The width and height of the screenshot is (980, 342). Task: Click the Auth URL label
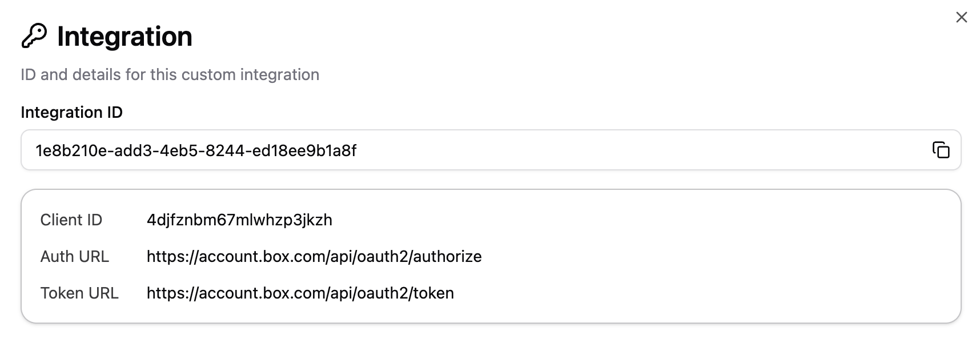(x=74, y=257)
